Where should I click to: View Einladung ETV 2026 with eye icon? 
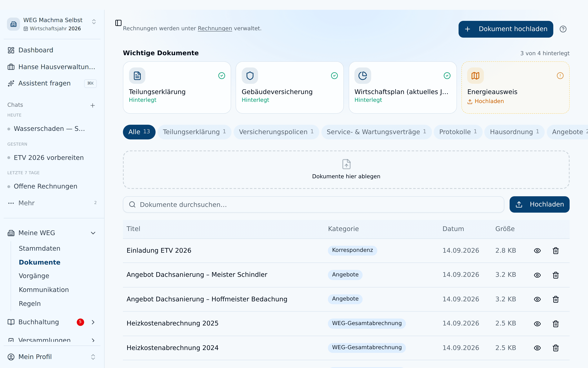(537, 250)
